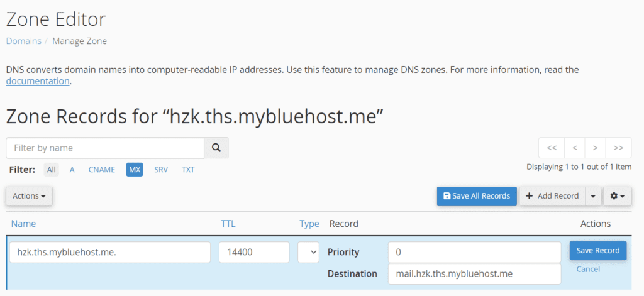Image resolution: width=644 pixels, height=296 pixels.
Task: Filter records by All
Action: pos(52,170)
